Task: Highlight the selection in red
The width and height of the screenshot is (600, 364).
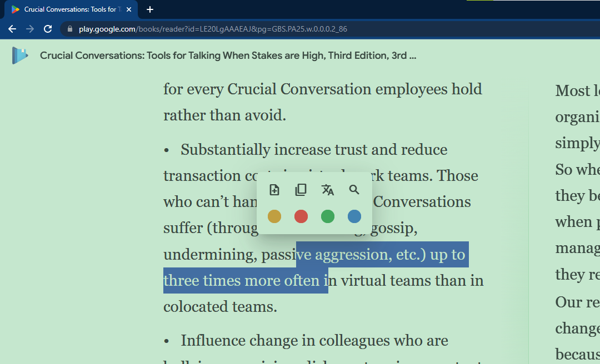Action: (301, 216)
